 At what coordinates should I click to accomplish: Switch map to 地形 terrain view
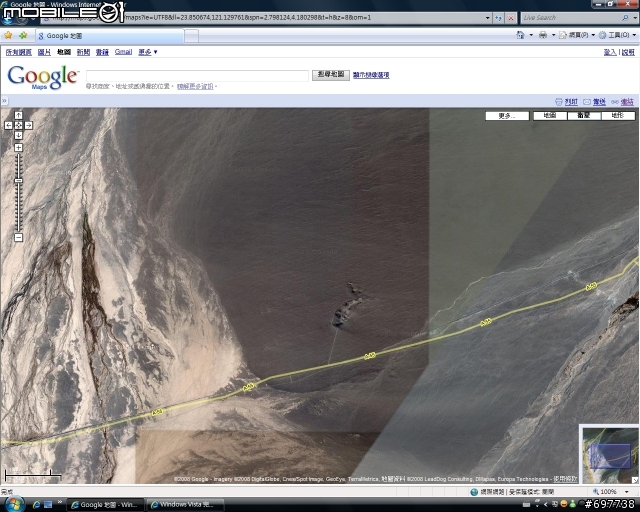618,116
